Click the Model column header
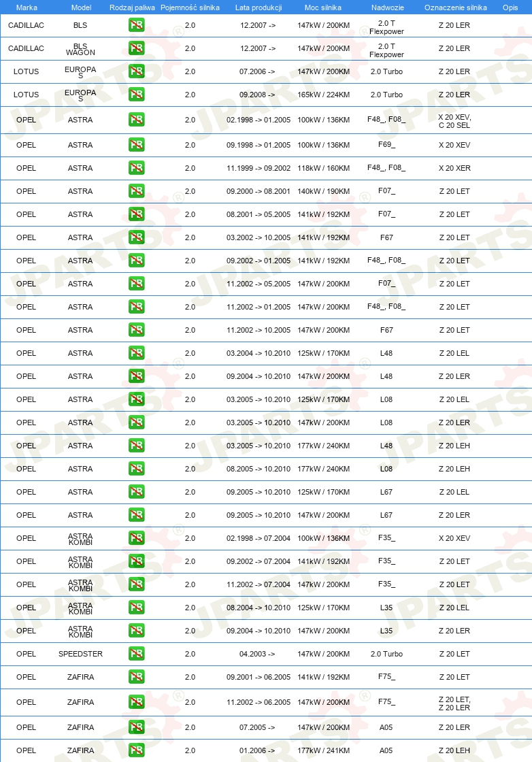 pyautogui.click(x=81, y=7)
